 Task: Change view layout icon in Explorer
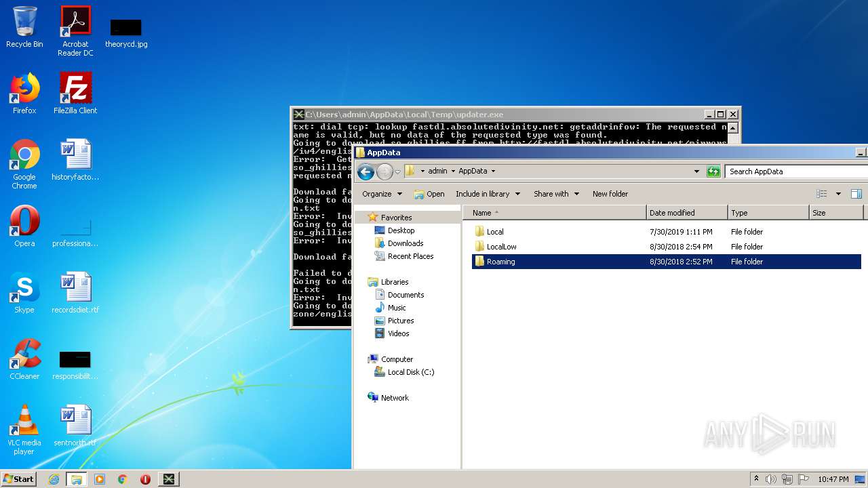[822, 194]
